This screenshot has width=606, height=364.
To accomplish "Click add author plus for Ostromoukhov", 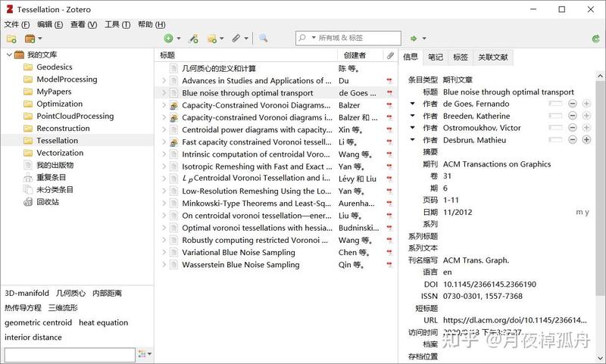I will click(x=586, y=128).
